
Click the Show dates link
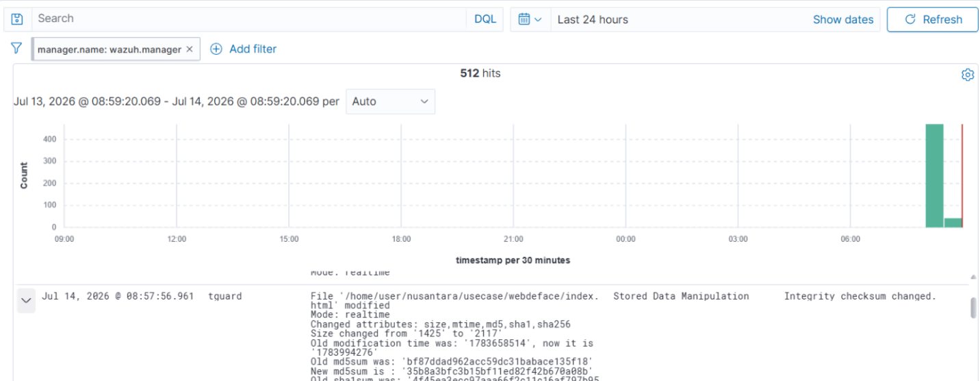(843, 20)
